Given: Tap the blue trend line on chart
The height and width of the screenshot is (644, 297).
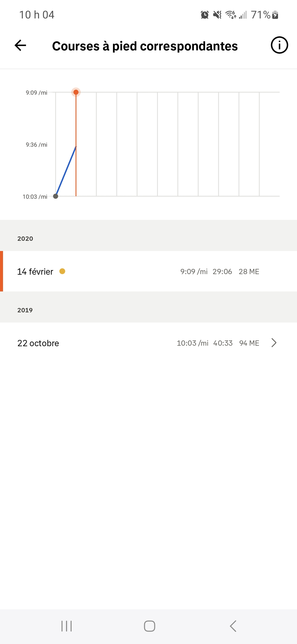Looking at the screenshot, I should [x=66, y=171].
